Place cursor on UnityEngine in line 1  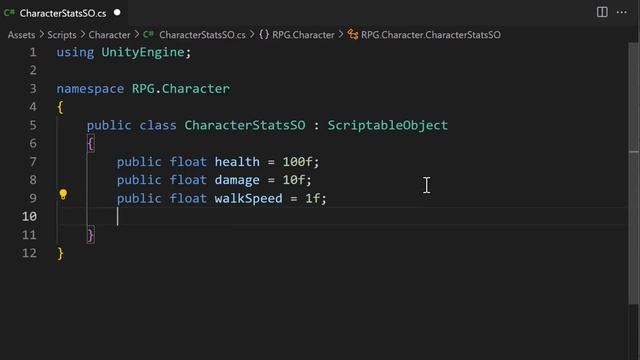(143, 52)
